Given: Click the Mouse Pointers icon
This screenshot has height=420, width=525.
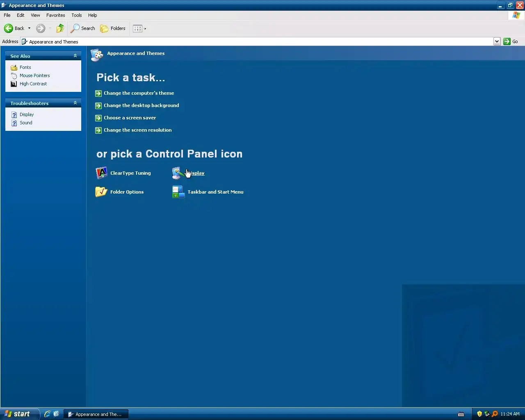Looking at the screenshot, I should (14, 75).
